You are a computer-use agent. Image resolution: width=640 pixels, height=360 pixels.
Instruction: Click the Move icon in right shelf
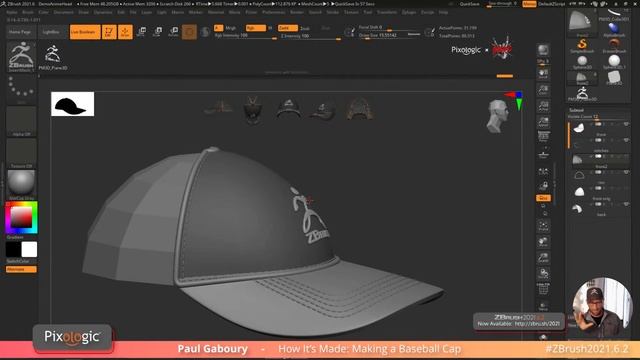click(543, 242)
